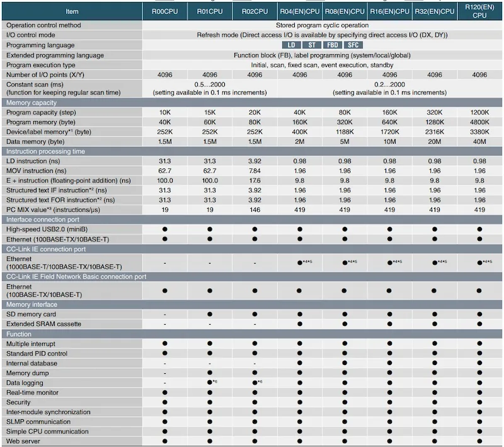
Task: Click R04(EN)CPU CC-Link IE Ethernet dot
Action: coord(300,263)
